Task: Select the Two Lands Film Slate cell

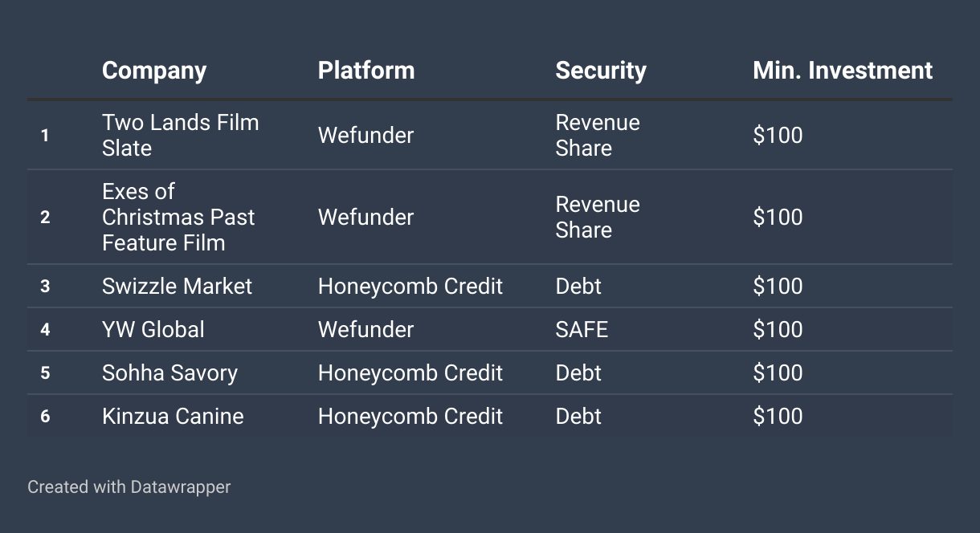Action: point(181,135)
